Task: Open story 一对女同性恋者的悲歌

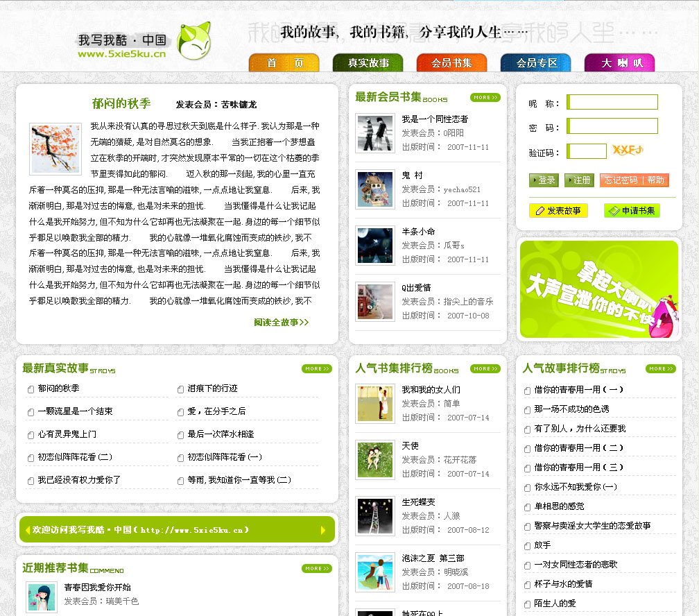Action: (x=576, y=565)
